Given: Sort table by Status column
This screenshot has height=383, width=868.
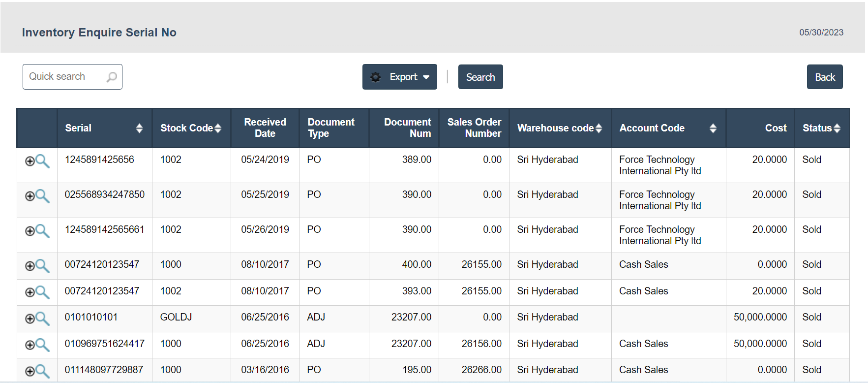Looking at the screenshot, I should click(837, 128).
